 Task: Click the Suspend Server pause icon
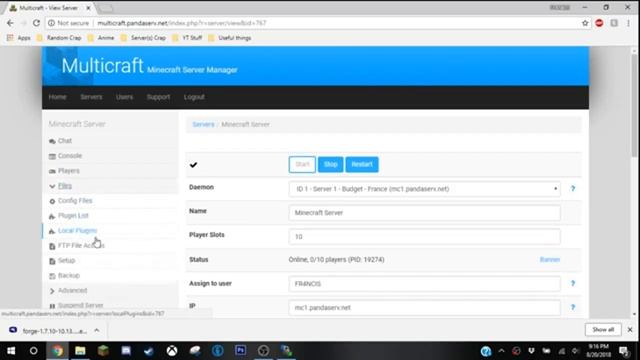pyautogui.click(x=52, y=306)
